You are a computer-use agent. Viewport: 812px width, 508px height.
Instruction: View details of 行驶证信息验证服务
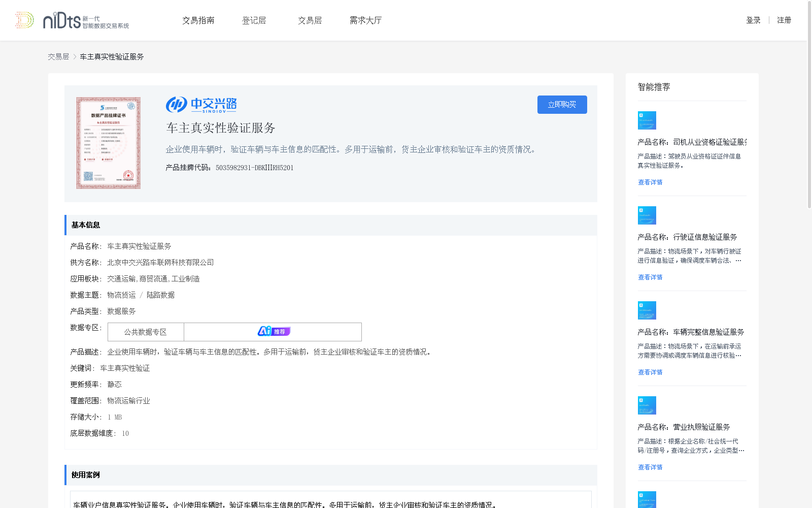[650, 277]
